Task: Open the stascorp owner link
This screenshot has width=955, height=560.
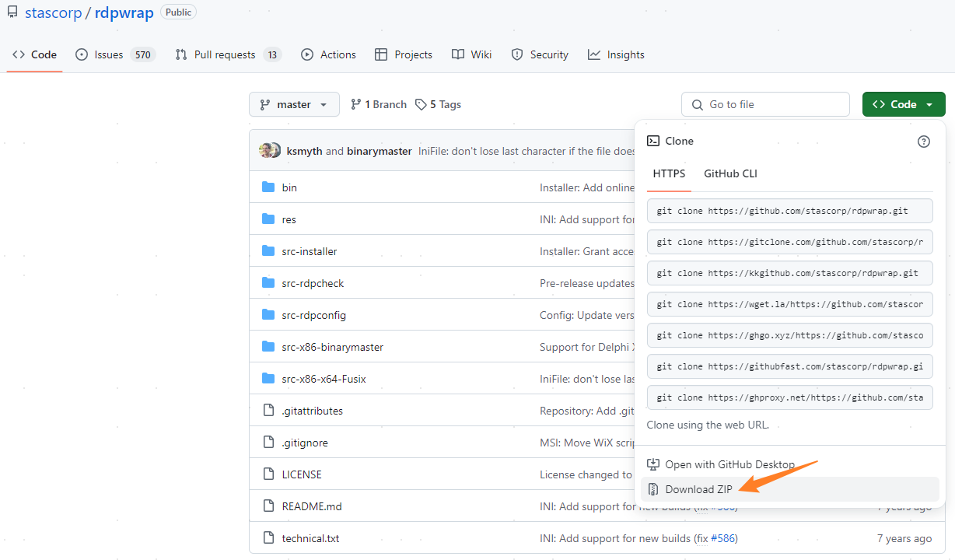Action: pyautogui.click(x=54, y=13)
